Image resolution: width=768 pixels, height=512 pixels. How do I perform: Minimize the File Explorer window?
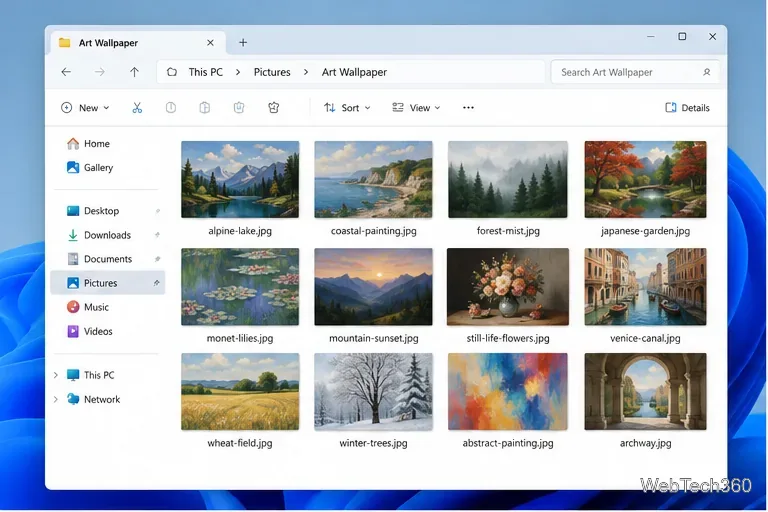650,36
